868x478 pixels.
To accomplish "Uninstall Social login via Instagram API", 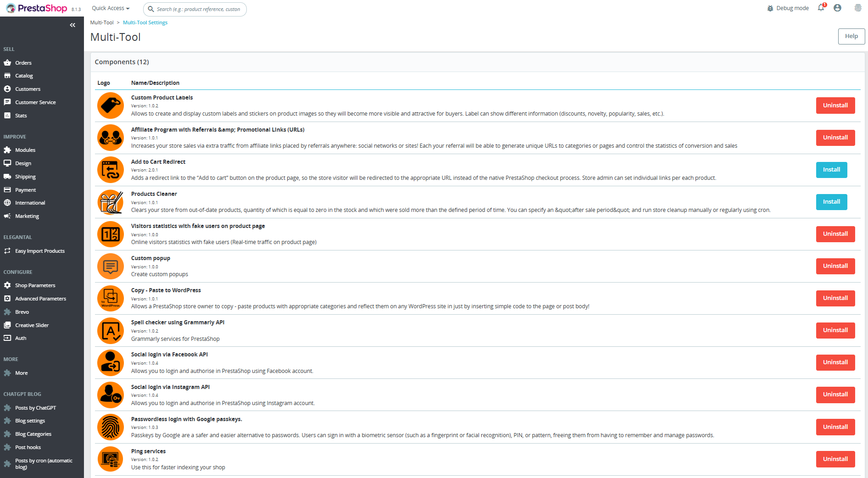I will coord(835,395).
